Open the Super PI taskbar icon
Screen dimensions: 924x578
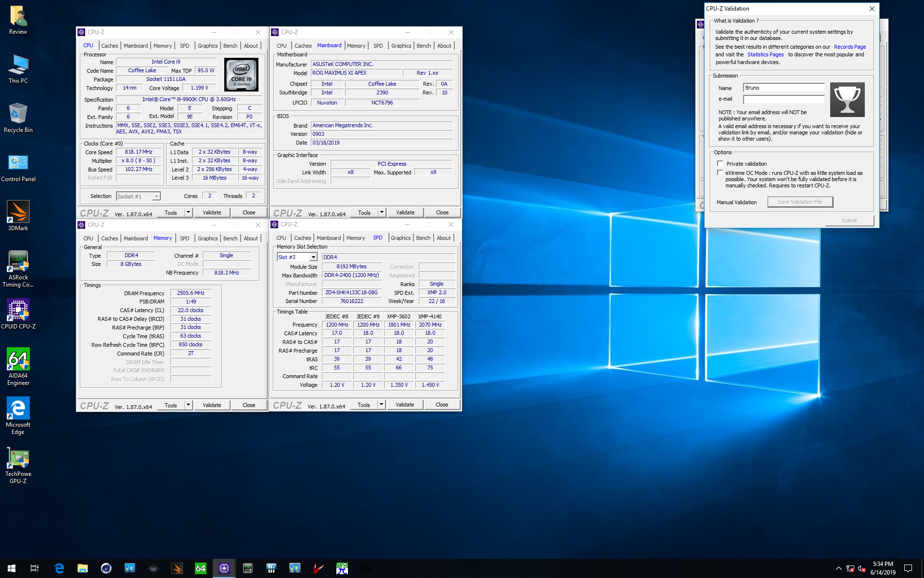[342, 568]
